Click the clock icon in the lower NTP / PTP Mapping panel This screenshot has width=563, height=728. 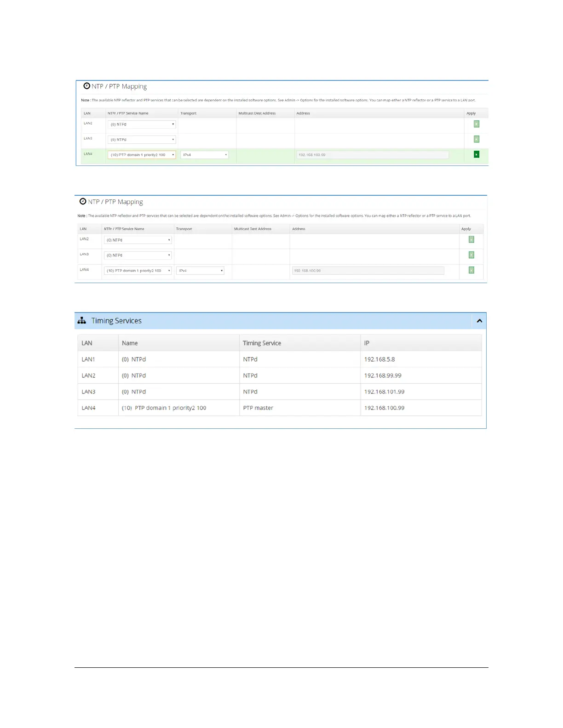83,201
